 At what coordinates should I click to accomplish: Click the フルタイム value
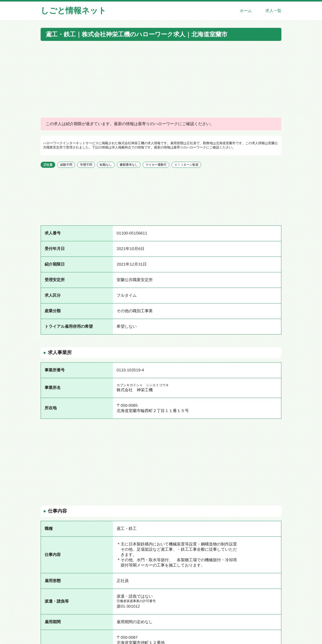coord(127,295)
